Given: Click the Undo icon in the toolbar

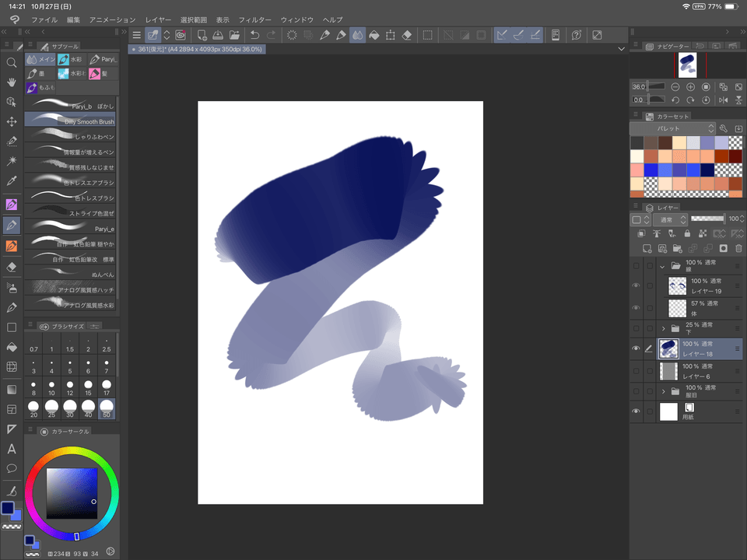Looking at the screenshot, I should pos(255,34).
